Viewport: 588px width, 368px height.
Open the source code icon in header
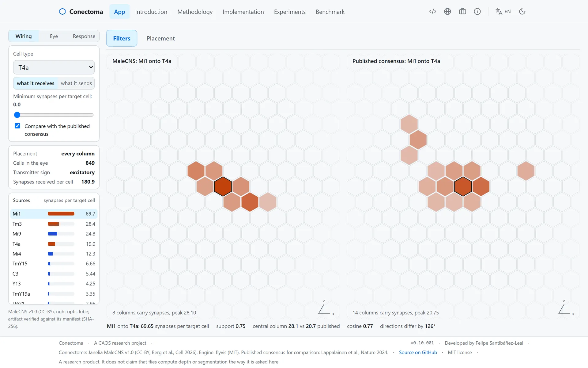(x=433, y=12)
